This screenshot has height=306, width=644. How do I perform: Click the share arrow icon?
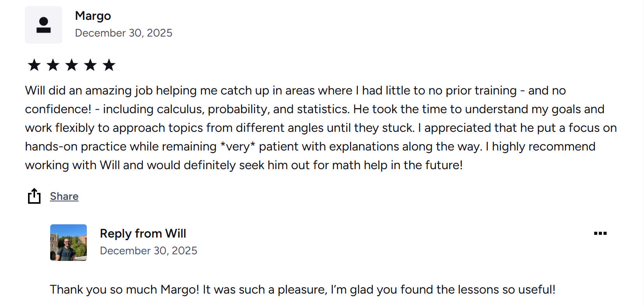pos(34,196)
